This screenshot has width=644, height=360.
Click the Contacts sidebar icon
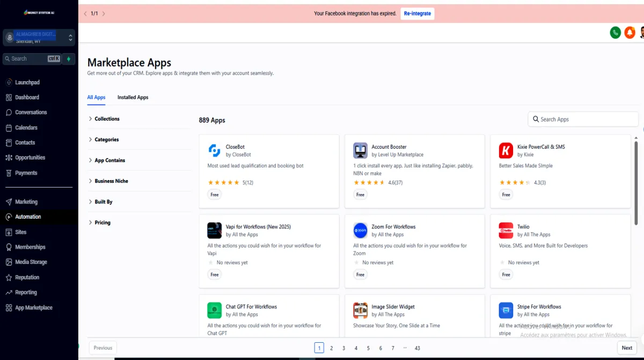pyautogui.click(x=9, y=143)
